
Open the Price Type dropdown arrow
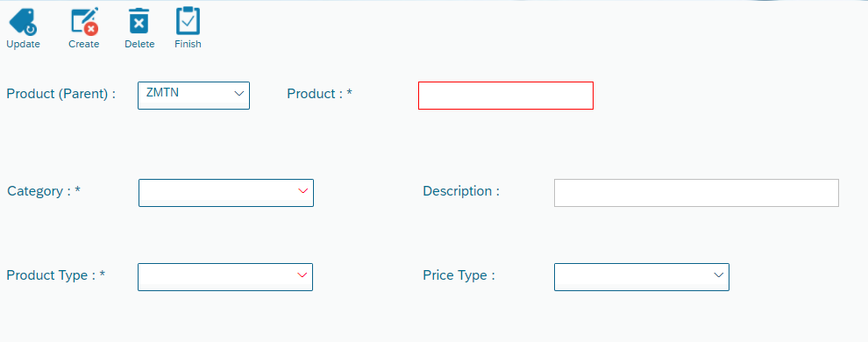(x=719, y=275)
